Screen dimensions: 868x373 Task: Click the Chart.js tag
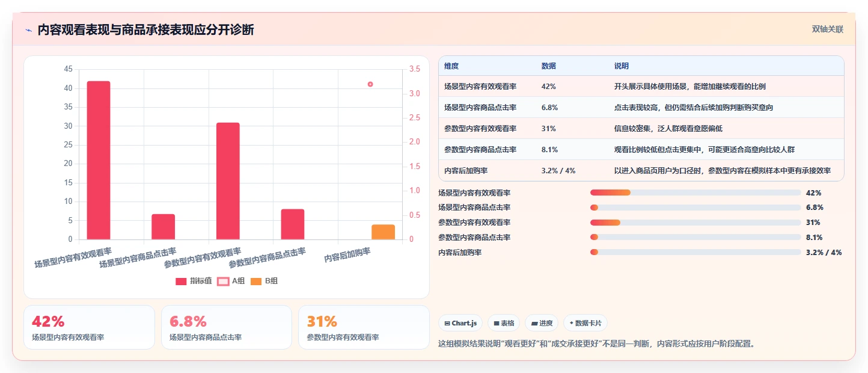pyautogui.click(x=460, y=323)
